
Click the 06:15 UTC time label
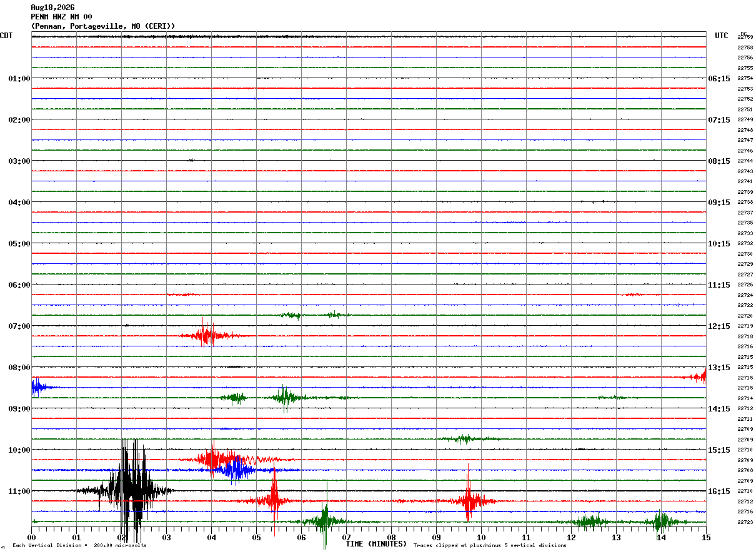[x=719, y=79]
